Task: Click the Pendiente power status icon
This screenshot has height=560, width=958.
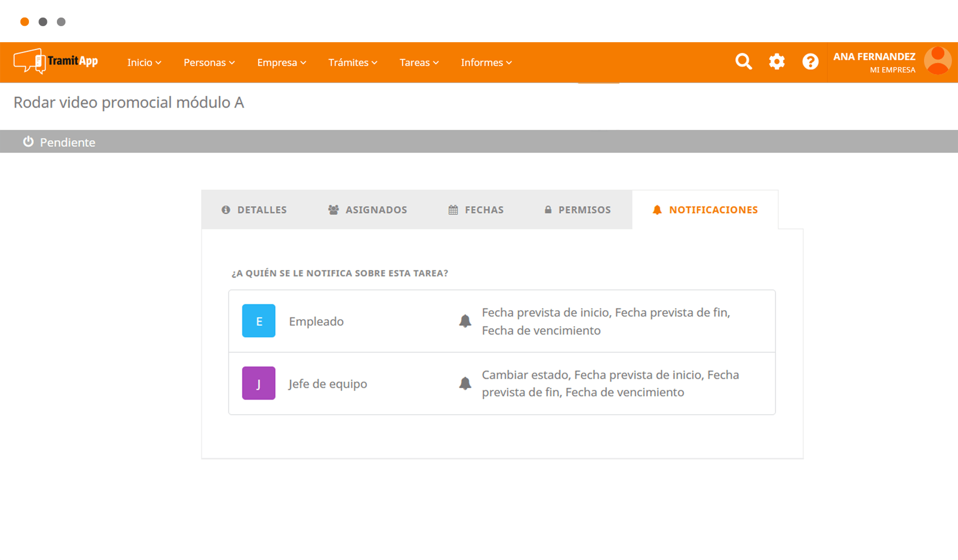Action: (28, 142)
